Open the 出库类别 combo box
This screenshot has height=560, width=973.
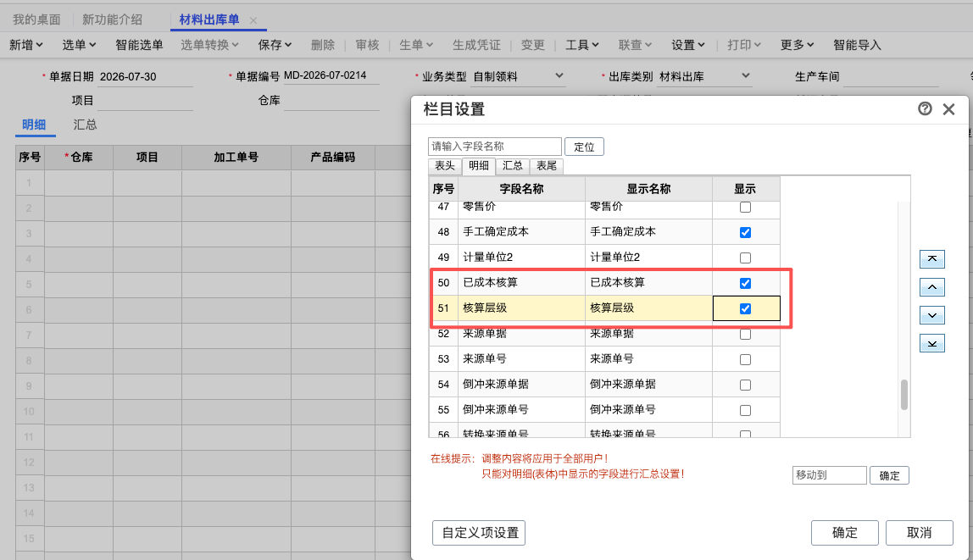tap(705, 76)
